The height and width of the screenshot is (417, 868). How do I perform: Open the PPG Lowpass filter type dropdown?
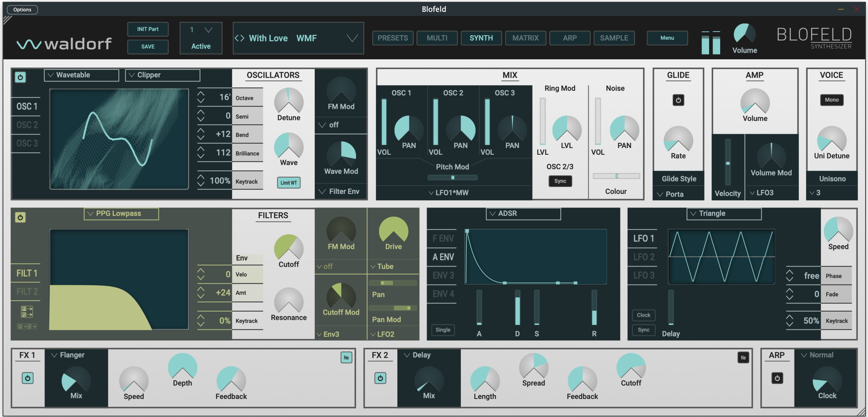click(121, 214)
